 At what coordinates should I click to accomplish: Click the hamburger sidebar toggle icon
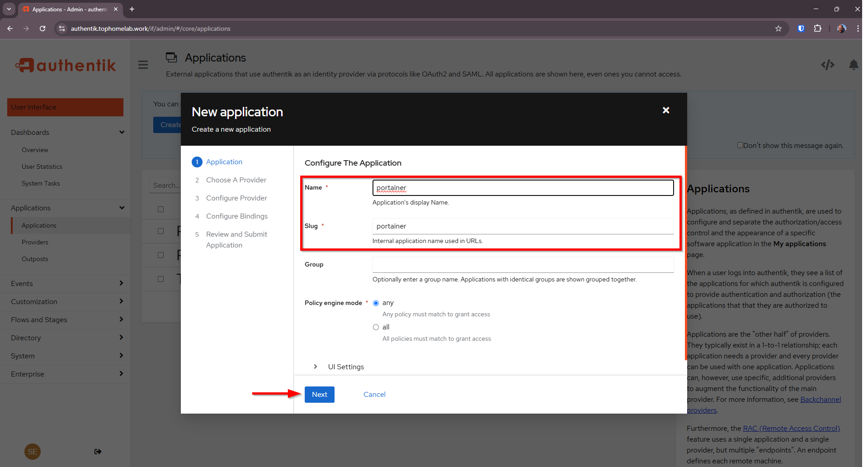(x=143, y=65)
